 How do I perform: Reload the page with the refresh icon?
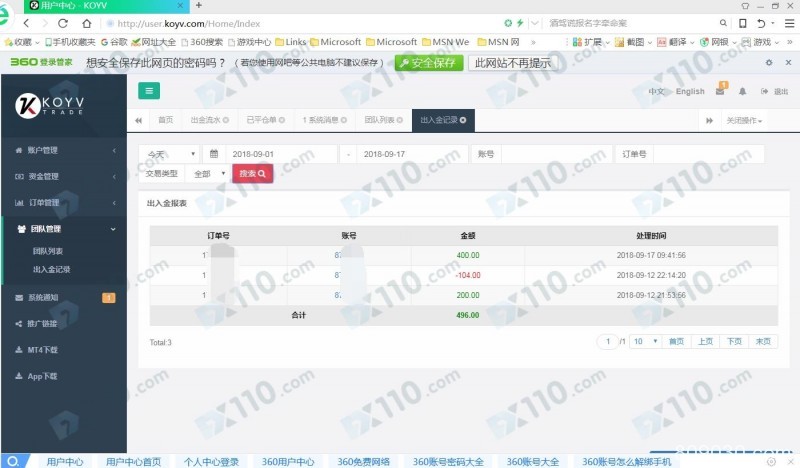point(63,23)
